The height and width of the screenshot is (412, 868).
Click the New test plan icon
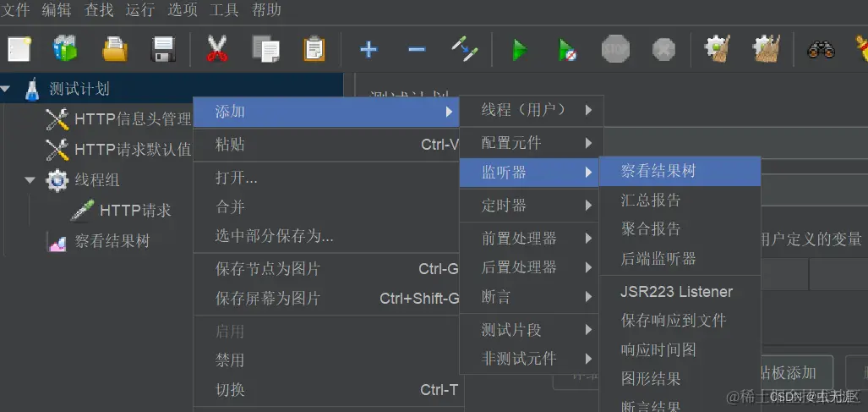coord(19,49)
